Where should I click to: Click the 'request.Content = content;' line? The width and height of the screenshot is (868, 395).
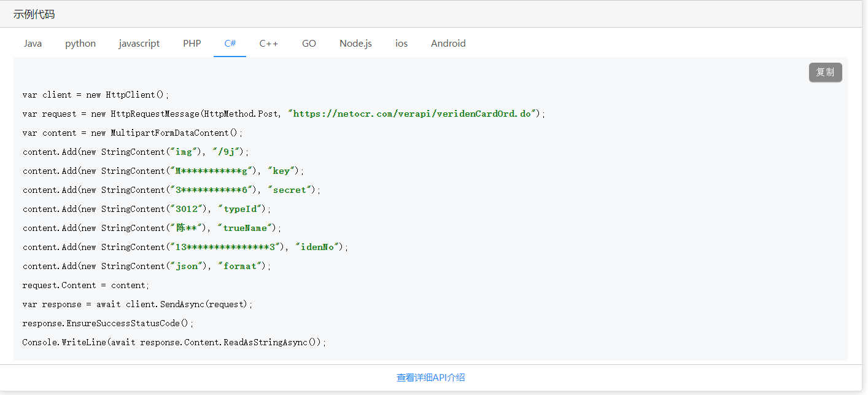(x=86, y=285)
